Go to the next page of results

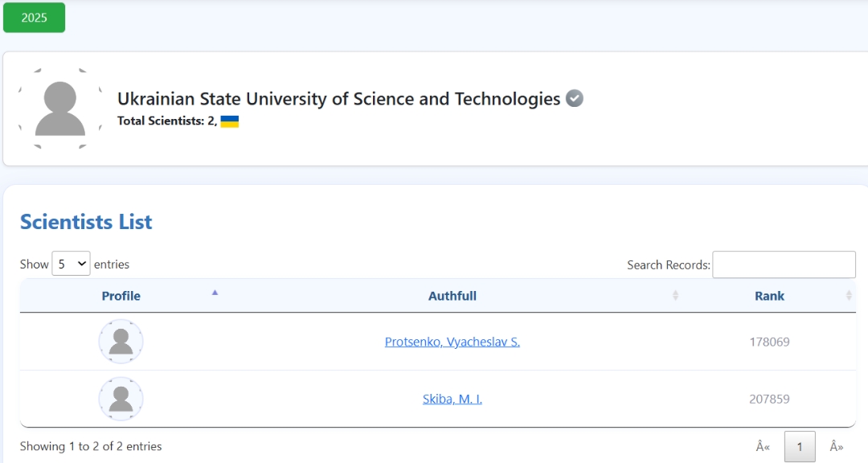837,447
